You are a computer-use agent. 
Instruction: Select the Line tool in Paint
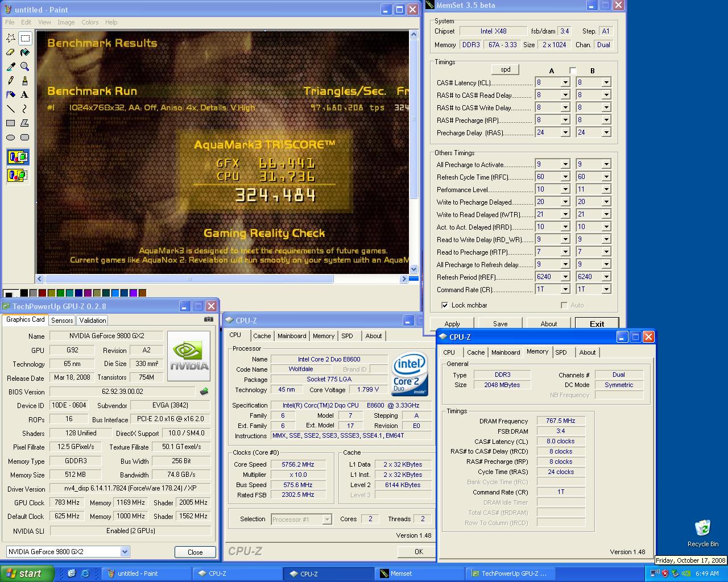11,109
